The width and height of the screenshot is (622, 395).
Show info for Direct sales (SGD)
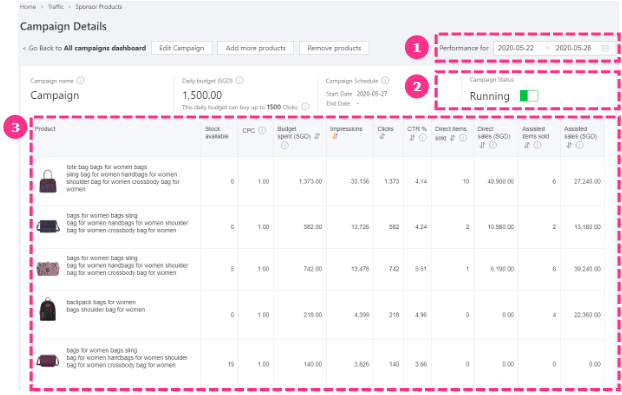pos(493,145)
